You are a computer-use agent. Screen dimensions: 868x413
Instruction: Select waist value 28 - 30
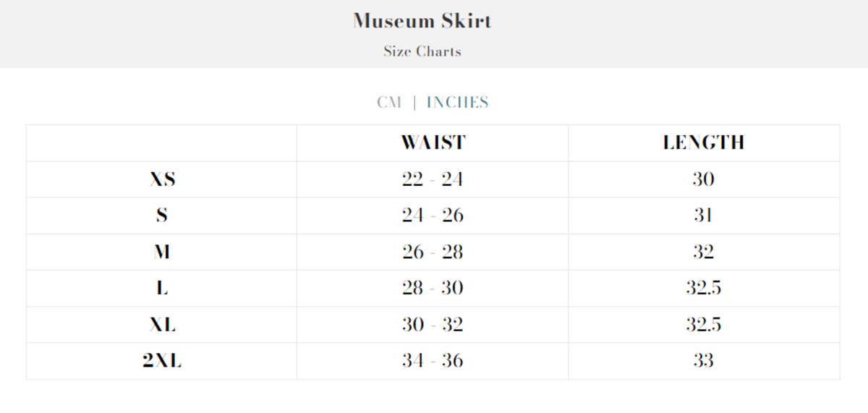[x=433, y=289]
